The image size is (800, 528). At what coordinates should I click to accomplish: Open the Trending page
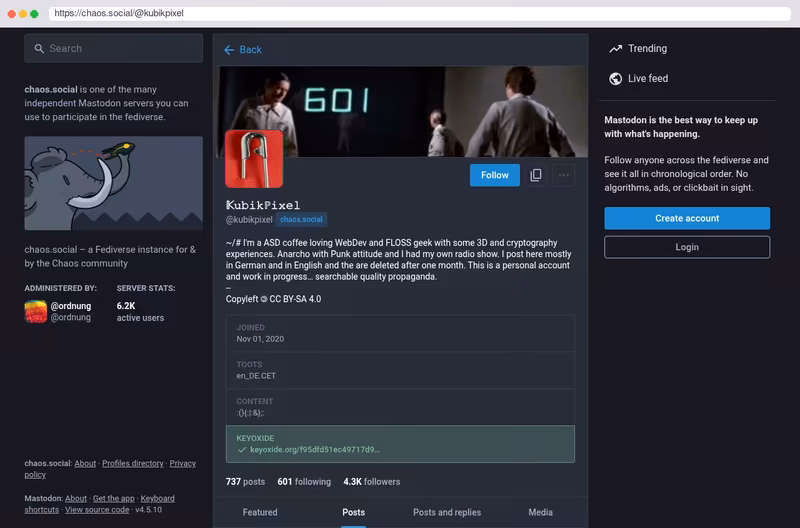pyautogui.click(x=638, y=48)
